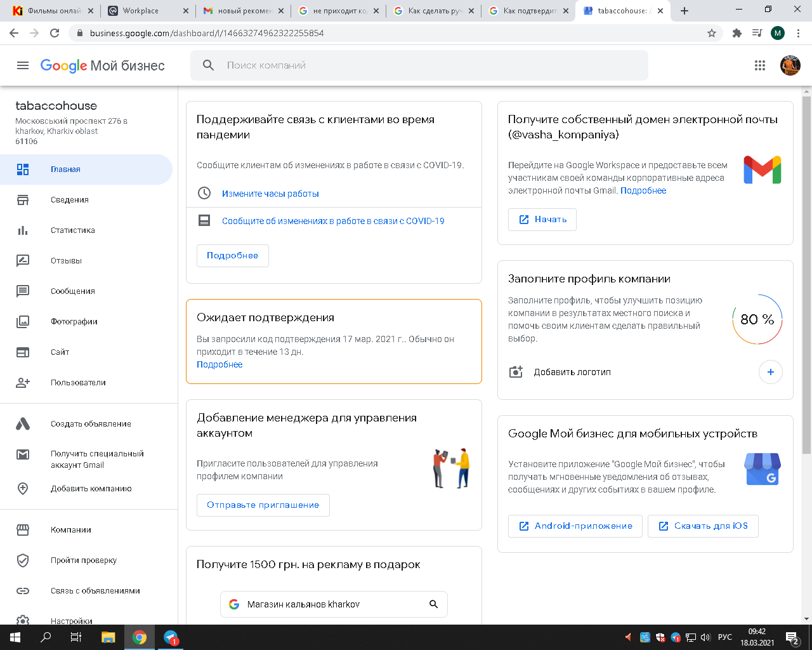Click the search magnifier icon

click(x=209, y=65)
